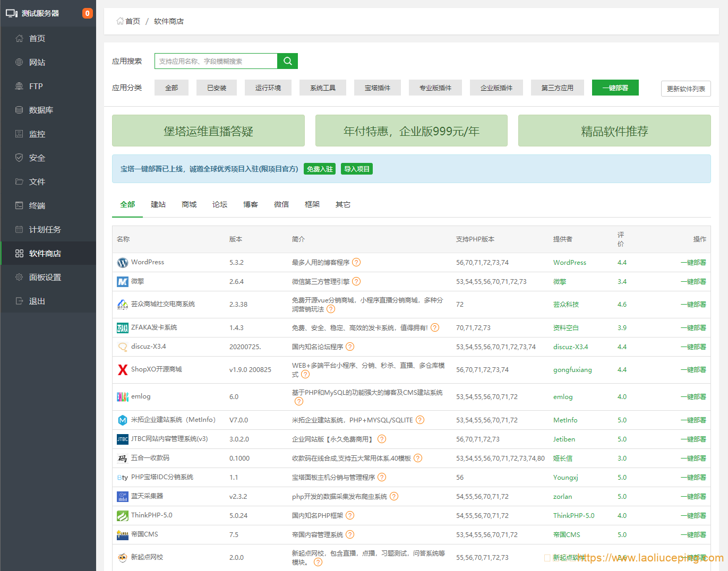Click the 新起点网校 owl logo icon
This screenshot has width=728, height=571.
click(x=123, y=557)
